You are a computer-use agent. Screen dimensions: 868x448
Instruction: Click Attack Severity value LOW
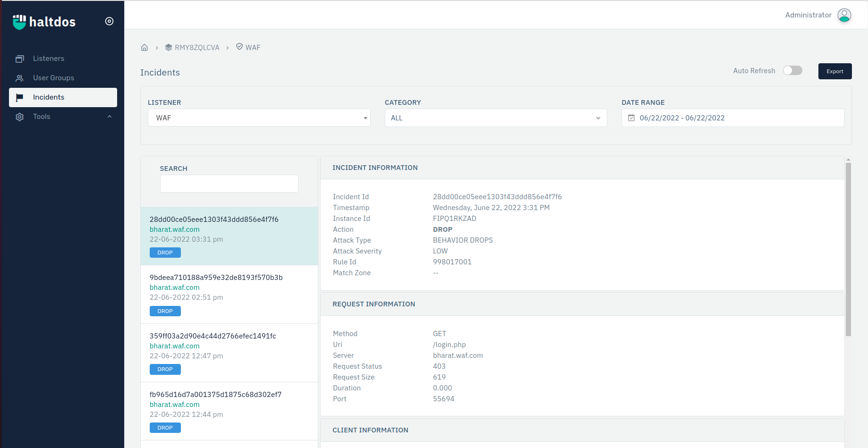[x=440, y=251]
